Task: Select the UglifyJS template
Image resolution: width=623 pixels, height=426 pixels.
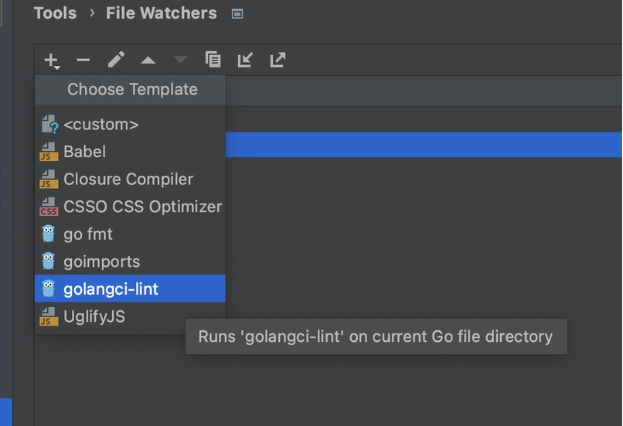Action: (94, 316)
